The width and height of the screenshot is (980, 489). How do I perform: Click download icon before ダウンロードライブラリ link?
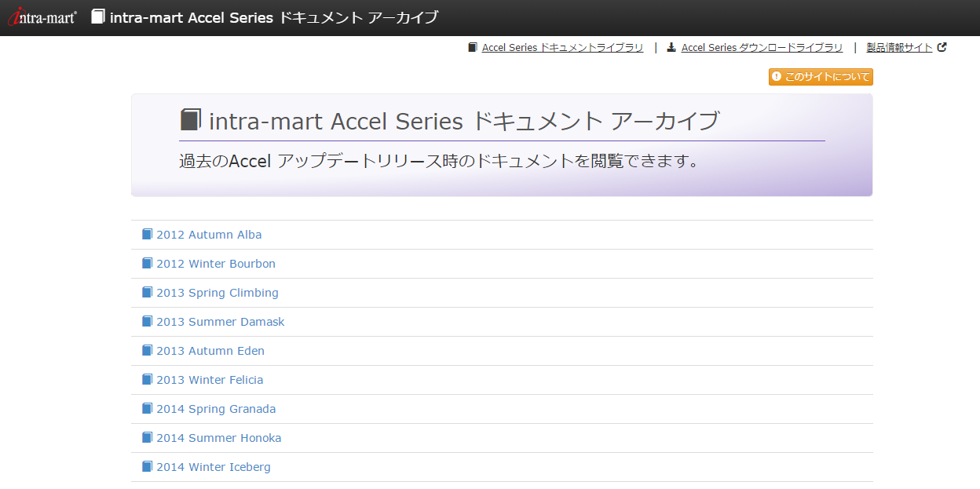pyautogui.click(x=671, y=48)
